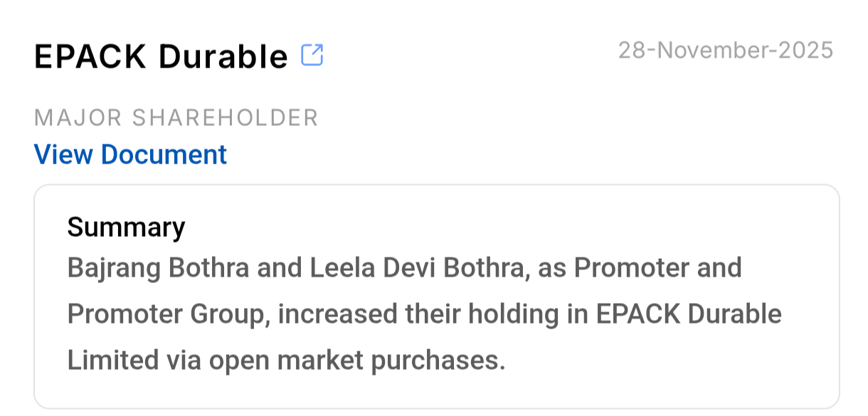Open the external link icon beside EPACK Durable
Image resolution: width=868 pixels, height=416 pixels.
(312, 55)
